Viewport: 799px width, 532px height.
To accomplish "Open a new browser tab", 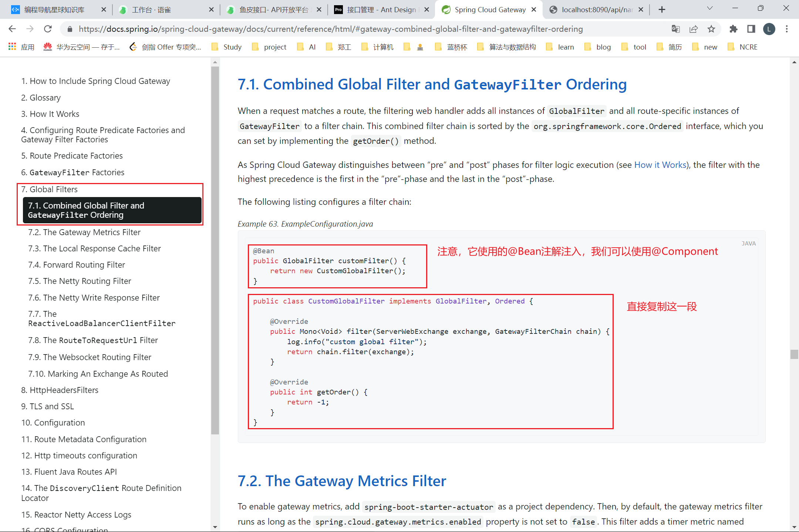I will click(662, 10).
